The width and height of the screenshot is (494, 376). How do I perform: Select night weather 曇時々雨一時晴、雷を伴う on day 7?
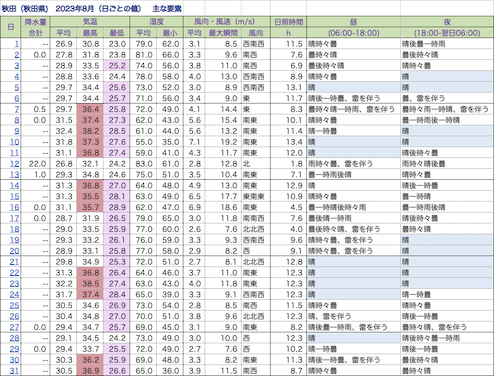(x=445, y=109)
